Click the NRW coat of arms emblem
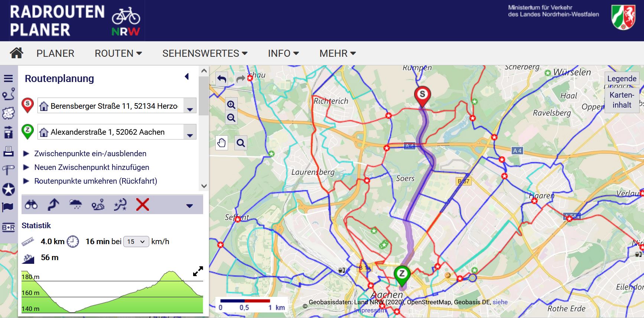This screenshot has width=644, height=318. (x=623, y=17)
